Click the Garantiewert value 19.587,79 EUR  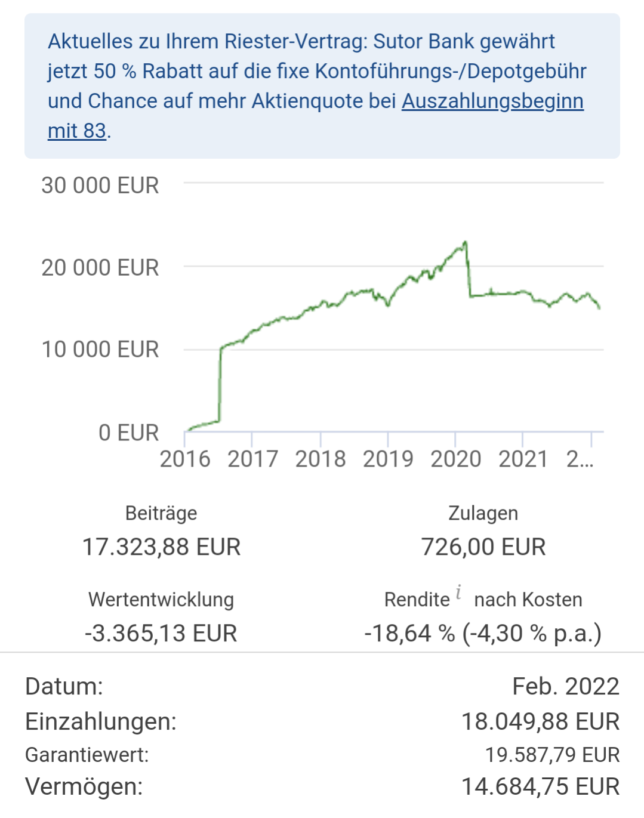click(552, 755)
